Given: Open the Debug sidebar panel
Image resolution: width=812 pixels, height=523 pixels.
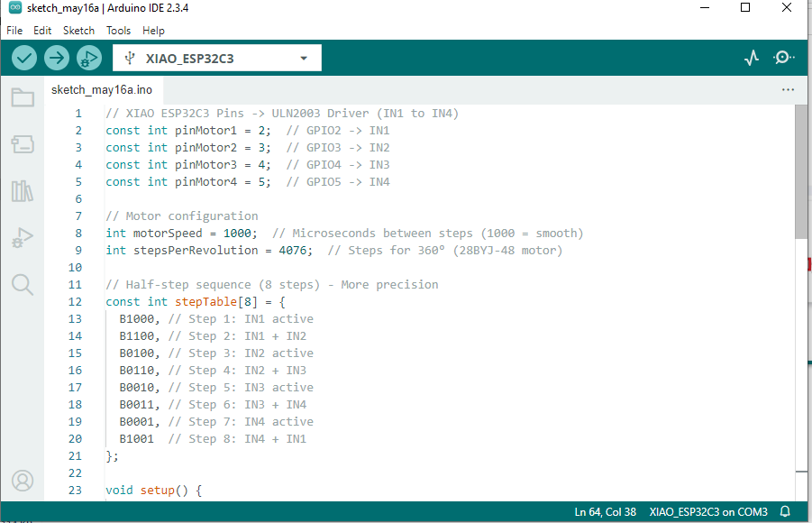Looking at the screenshot, I should 23,237.
